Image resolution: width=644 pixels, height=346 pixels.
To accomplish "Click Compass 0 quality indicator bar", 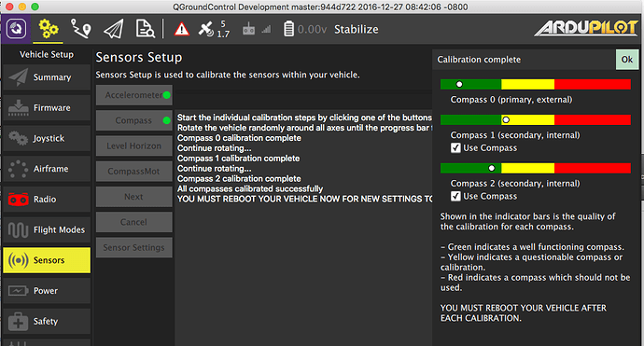I will (536, 84).
